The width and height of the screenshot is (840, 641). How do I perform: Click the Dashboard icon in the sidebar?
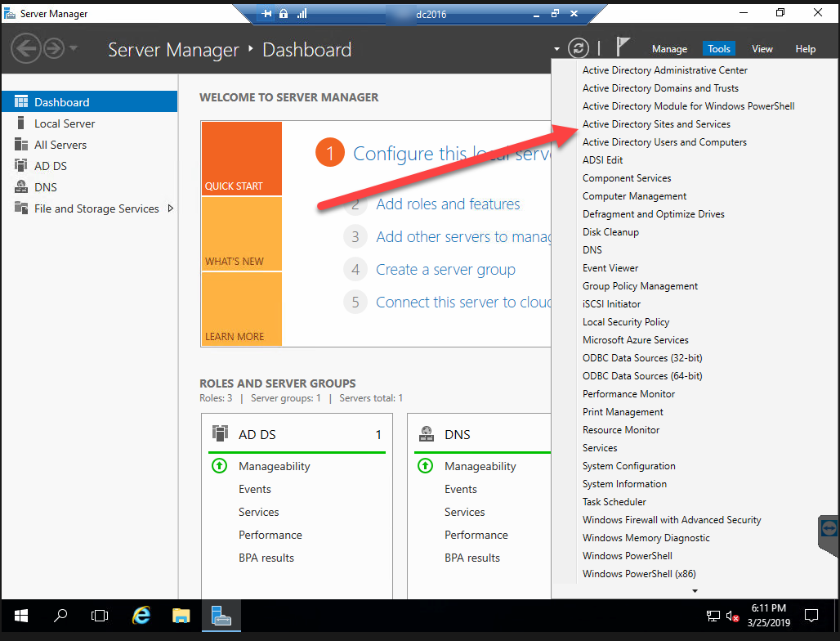tap(21, 102)
